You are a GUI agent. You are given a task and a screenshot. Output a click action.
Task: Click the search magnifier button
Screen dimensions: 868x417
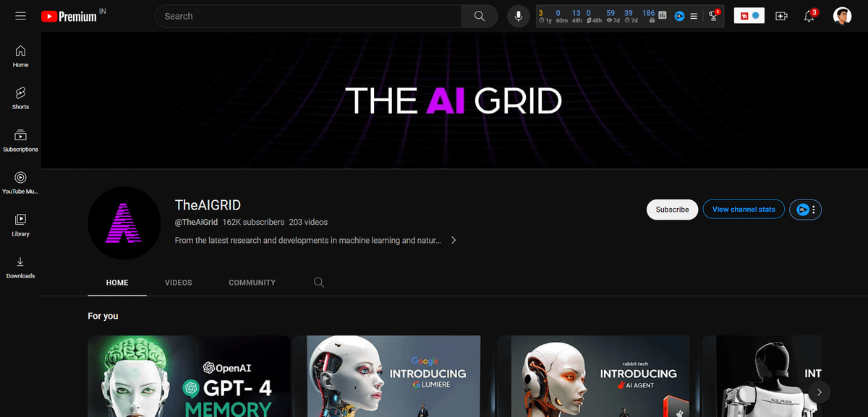[x=479, y=16]
